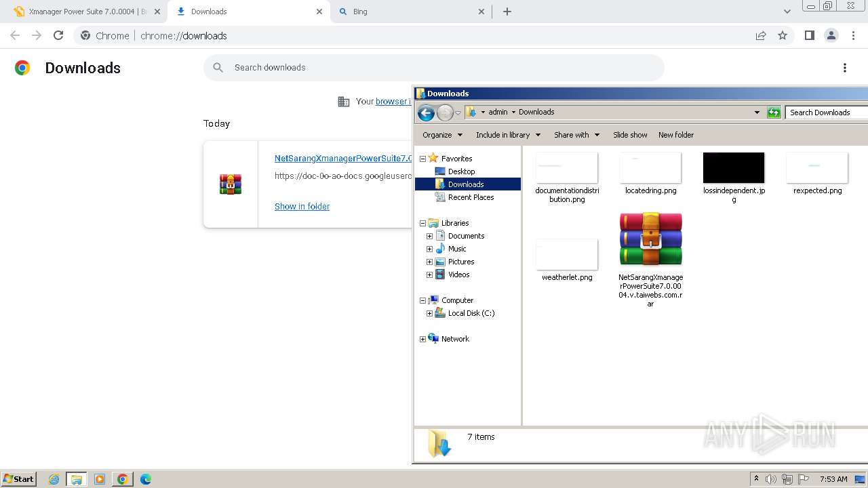This screenshot has height=488, width=868.
Task: Close the Xmanager Power Suite tab
Action: coord(157,12)
